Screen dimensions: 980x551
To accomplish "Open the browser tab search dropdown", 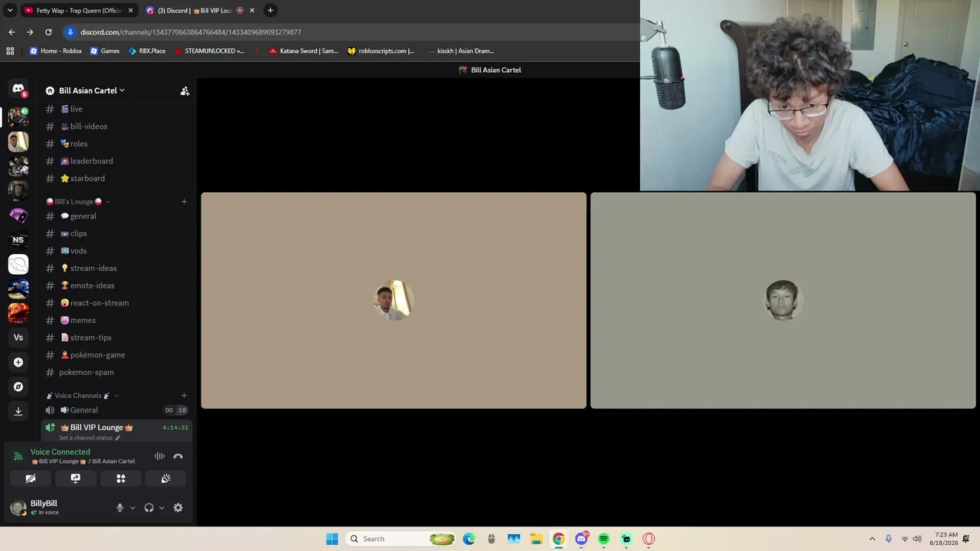I will point(10,10).
